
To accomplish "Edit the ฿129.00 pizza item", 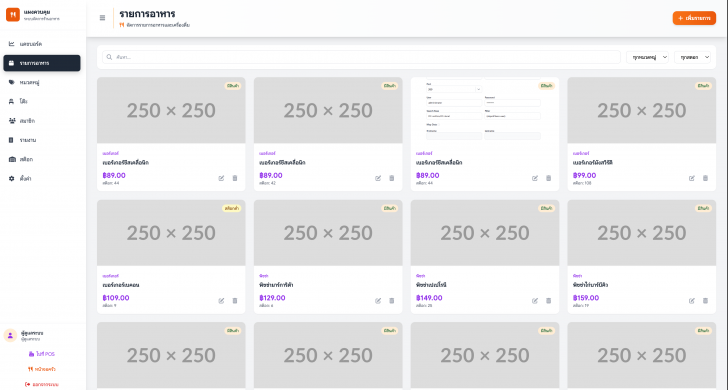I will [x=378, y=301].
